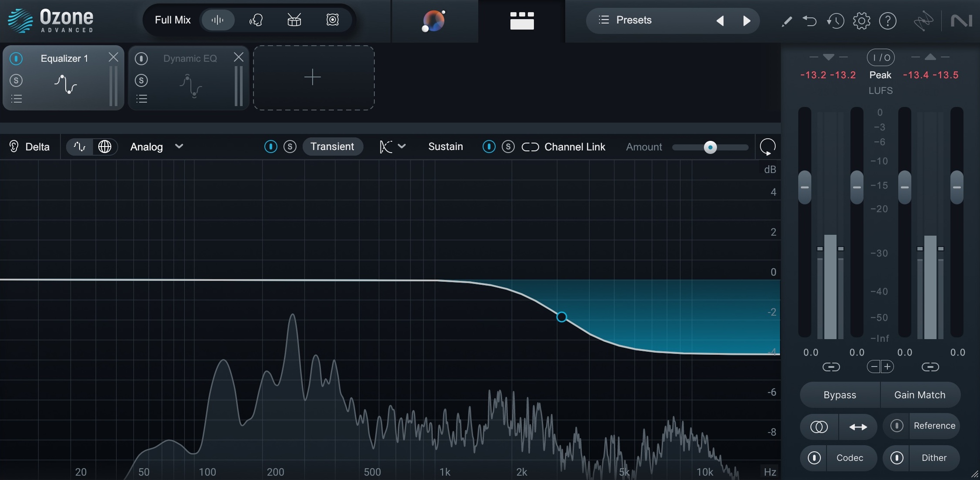Enable the Dynamic EQ power button
The image size is (980, 480).
coord(141,58)
